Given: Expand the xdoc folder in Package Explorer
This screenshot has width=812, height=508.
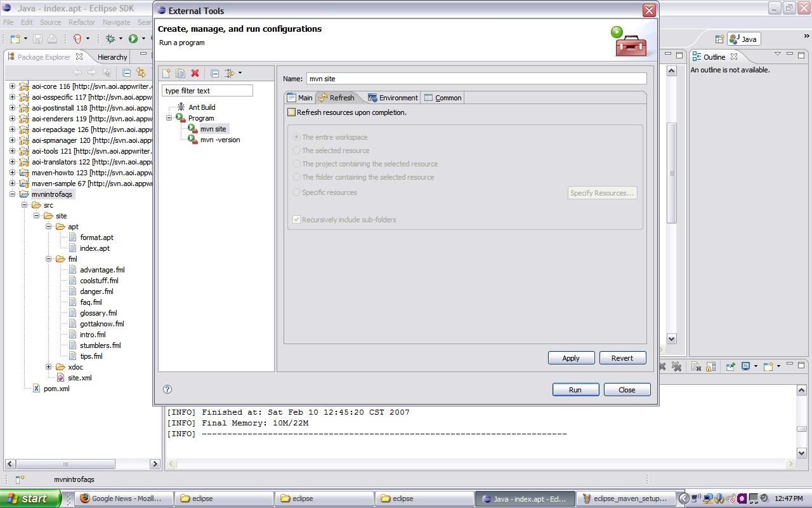Looking at the screenshot, I should (49, 367).
